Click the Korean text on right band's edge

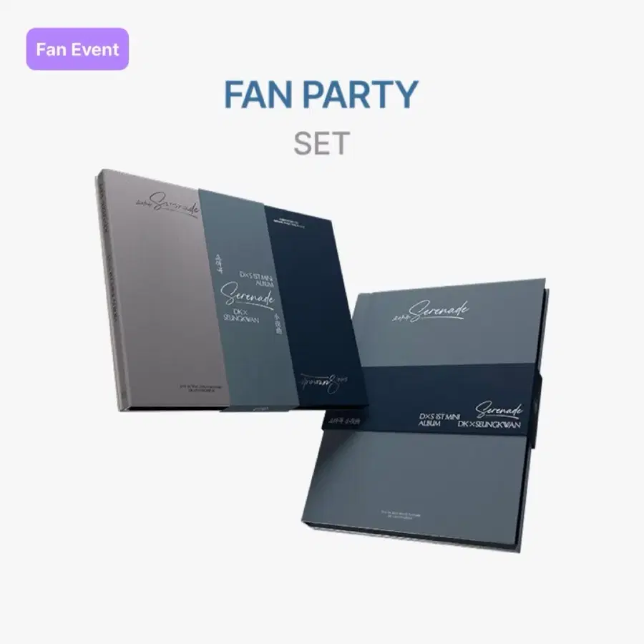[343, 420]
